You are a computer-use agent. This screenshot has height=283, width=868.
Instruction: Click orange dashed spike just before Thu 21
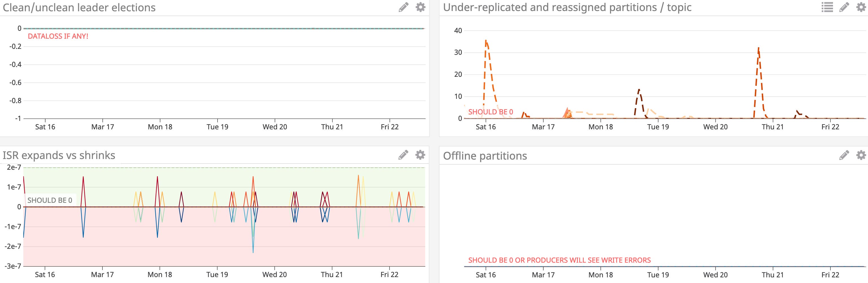point(758,49)
